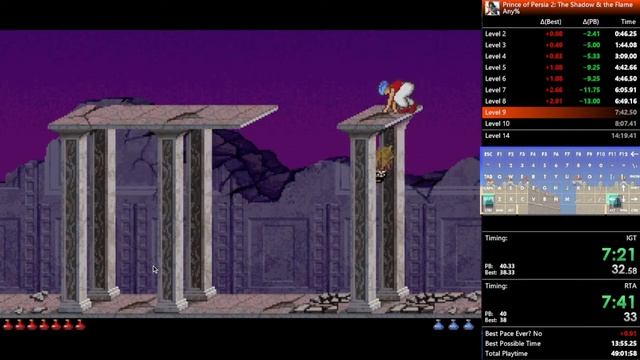Click the 'RTA' timing method label

click(631, 286)
